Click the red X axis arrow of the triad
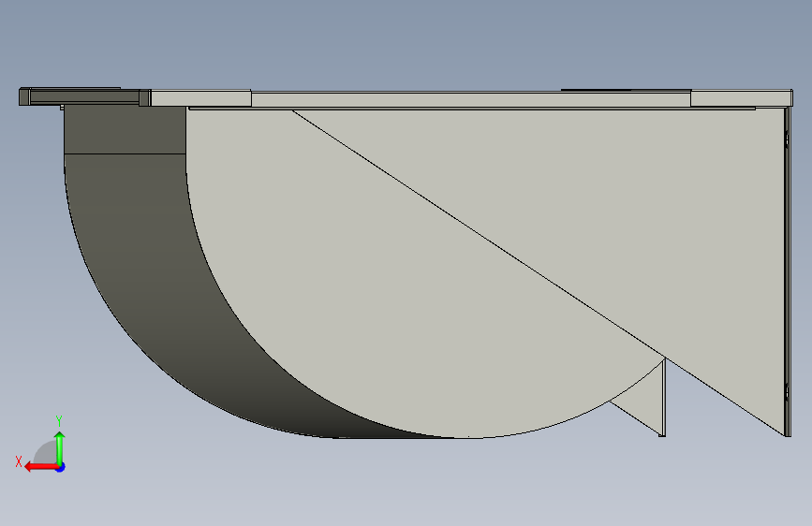The image size is (812, 526). pyautogui.click(x=41, y=467)
